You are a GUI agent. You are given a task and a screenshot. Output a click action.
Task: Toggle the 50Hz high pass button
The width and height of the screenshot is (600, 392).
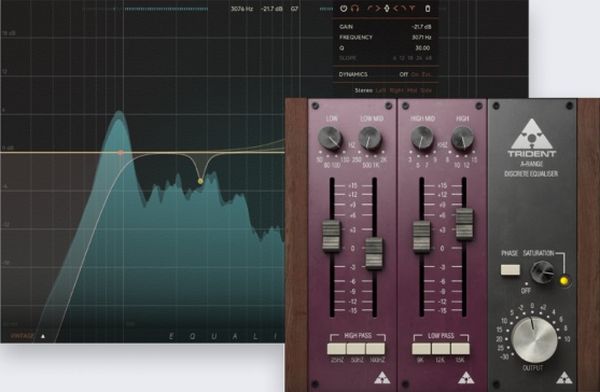(356, 349)
